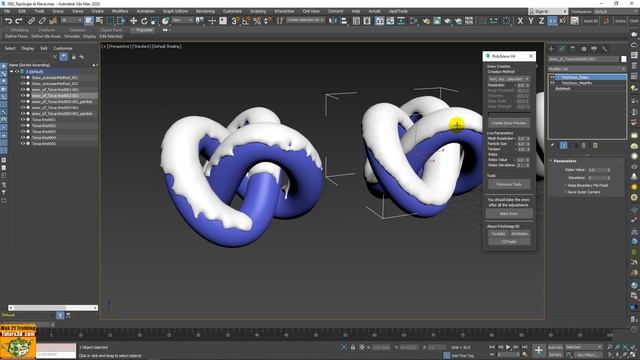This screenshot has width=640, height=360.
Task: Click the YouTube button in PolySnow
Action: pos(498,234)
